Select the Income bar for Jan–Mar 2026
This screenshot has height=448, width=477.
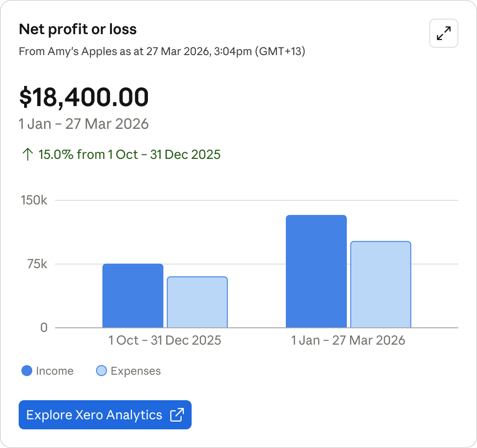coord(316,271)
